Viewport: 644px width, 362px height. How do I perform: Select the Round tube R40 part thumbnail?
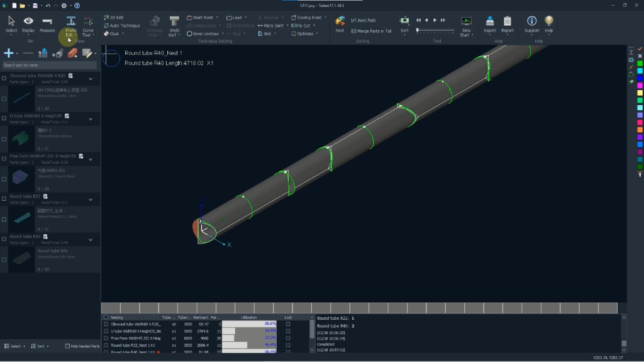click(x=21, y=259)
